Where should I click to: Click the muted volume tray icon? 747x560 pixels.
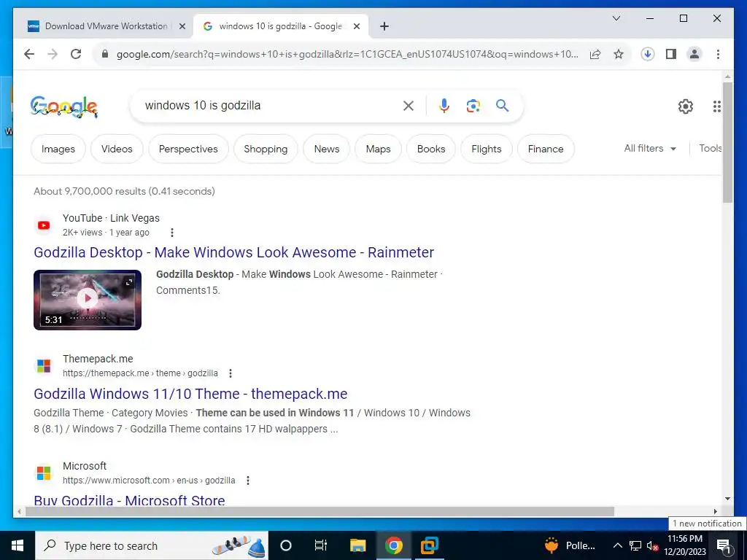652,546
